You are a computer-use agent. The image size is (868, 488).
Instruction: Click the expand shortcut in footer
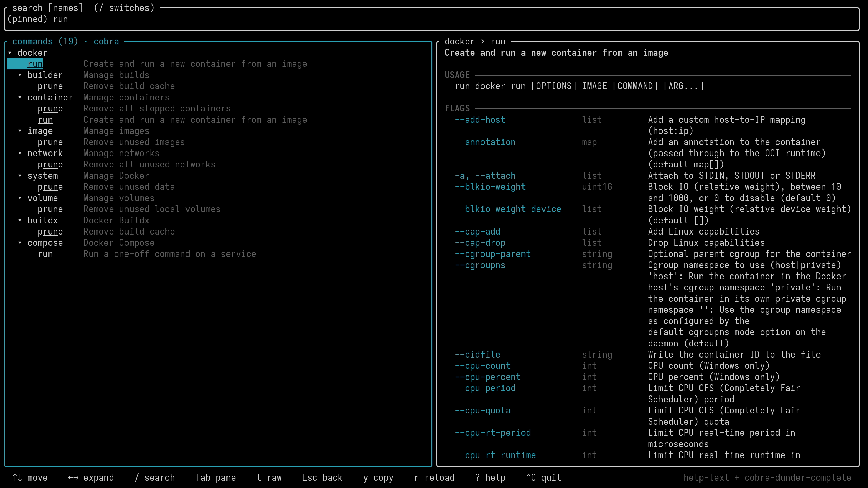click(91, 478)
